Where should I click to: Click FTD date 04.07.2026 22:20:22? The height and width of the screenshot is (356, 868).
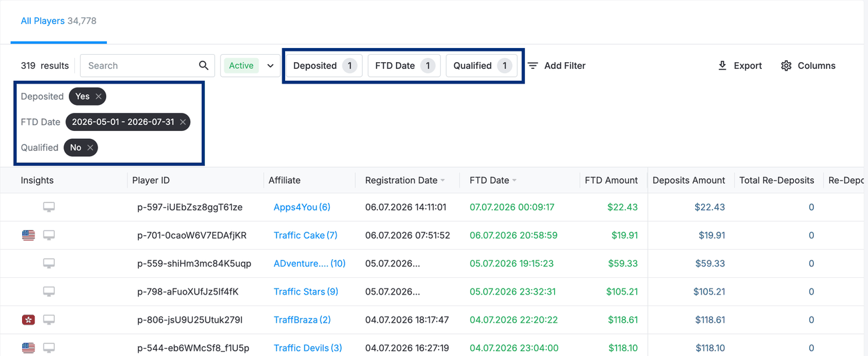pyautogui.click(x=513, y=320)
